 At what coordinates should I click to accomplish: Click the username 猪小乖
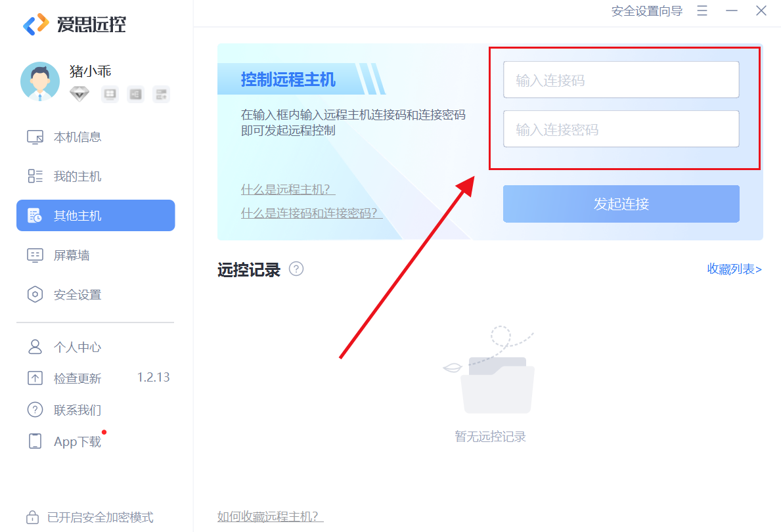tap(90, 71)
